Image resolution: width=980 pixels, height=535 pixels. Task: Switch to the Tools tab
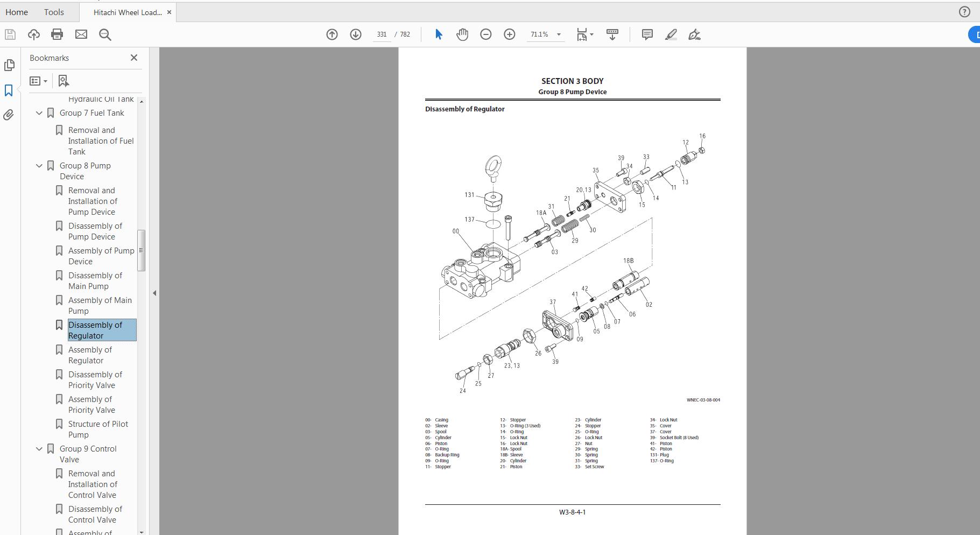(x=54, y=12)
